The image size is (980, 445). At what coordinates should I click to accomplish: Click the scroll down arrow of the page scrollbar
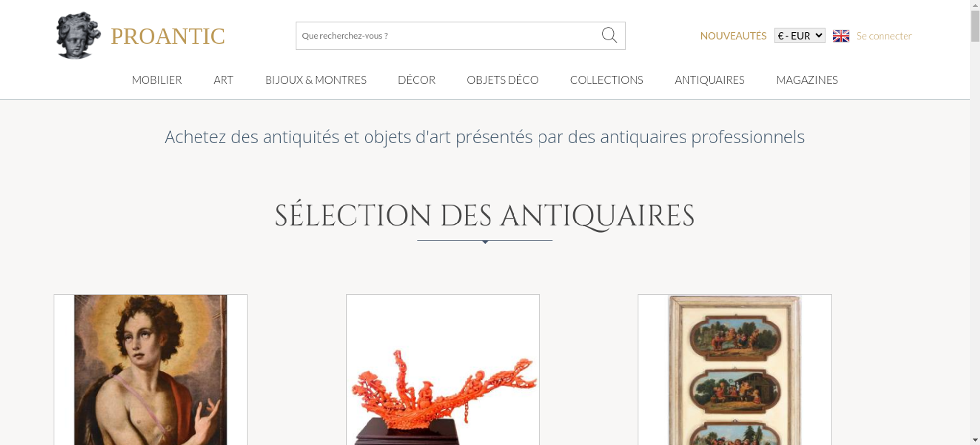tap(975, 440)
